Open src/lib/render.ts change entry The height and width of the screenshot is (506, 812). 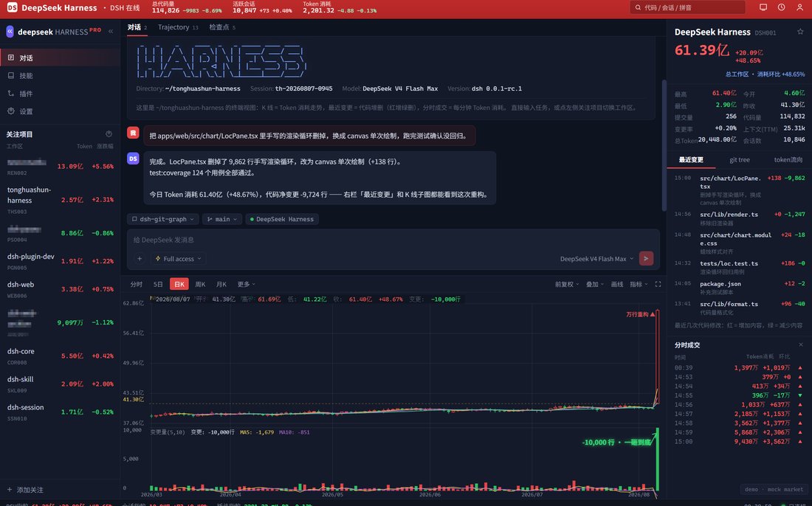[740, 218]
